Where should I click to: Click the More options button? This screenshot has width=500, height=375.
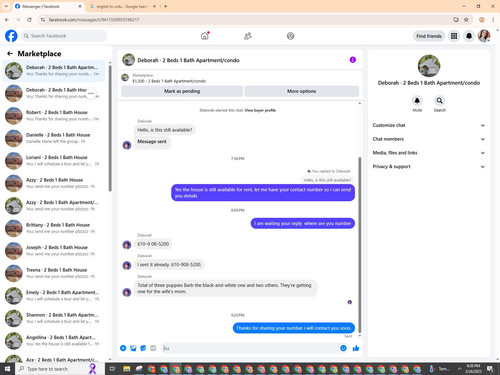coord(302,91)
